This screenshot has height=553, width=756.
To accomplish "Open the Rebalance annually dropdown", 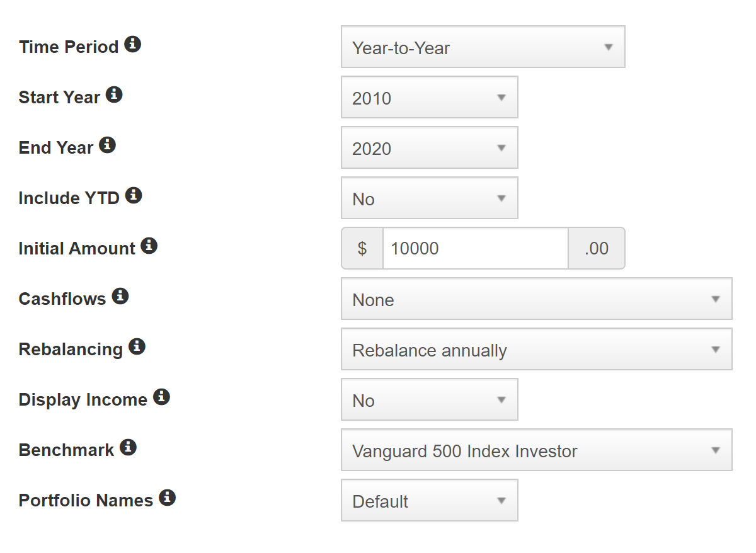I will tap(537, 349).
